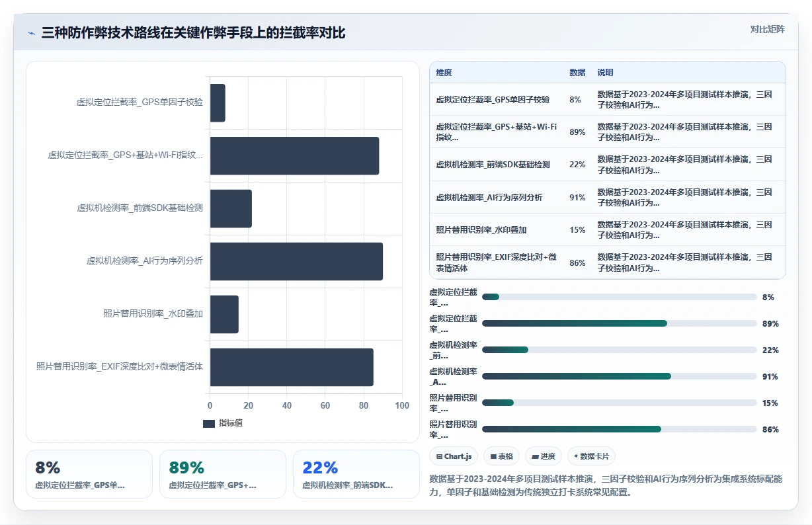Viewport: 812px width, 525px height.
Task: Click the EXIF深度比对+微表情活体 chart bar
Action: 292,367
